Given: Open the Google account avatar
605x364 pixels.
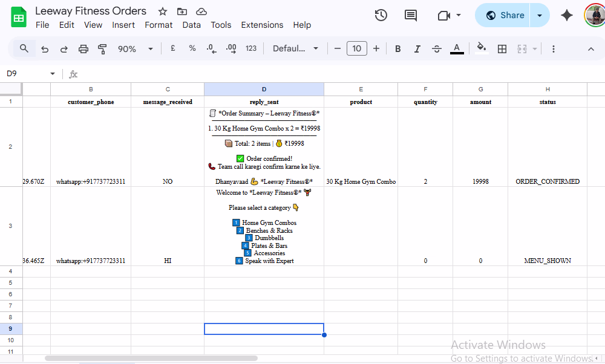Looking at the screenshot, I should pos(595,16).
